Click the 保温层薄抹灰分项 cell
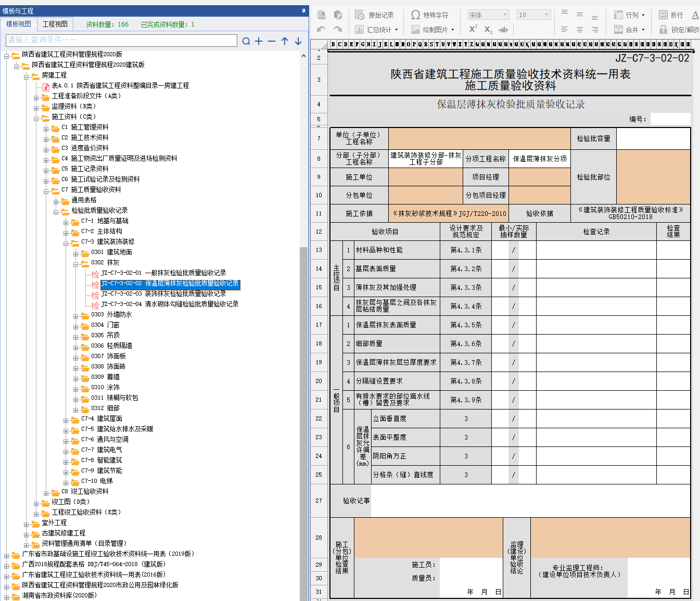 pyautogui.click(x=540, y=159)
